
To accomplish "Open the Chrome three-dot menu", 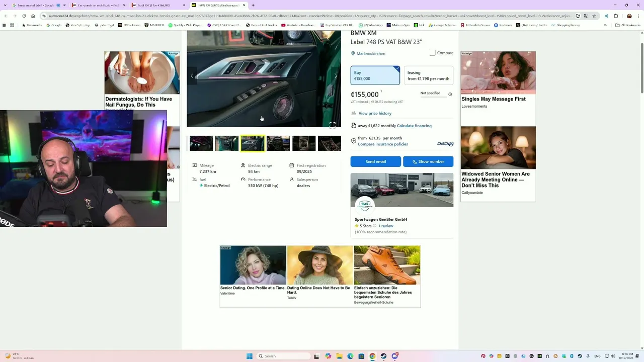I will point(638,16).
